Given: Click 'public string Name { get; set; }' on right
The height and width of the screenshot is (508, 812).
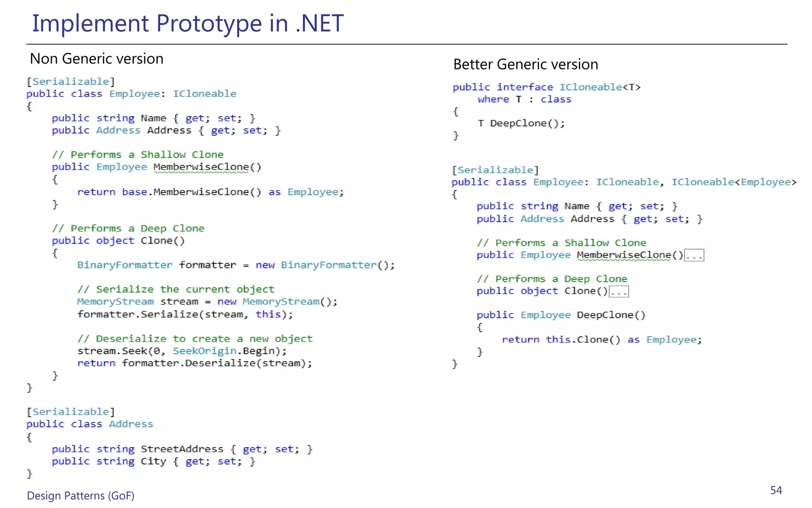Looking at the screenshot, I should pos(577,206).
